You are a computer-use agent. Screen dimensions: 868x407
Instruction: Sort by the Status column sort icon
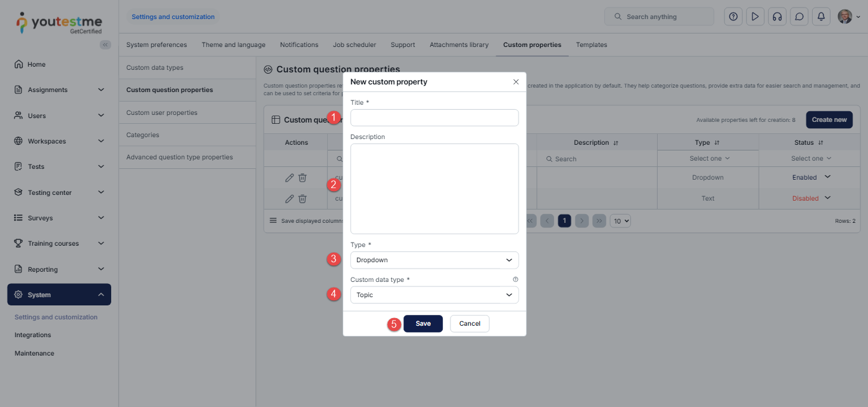tap(820, 143)
